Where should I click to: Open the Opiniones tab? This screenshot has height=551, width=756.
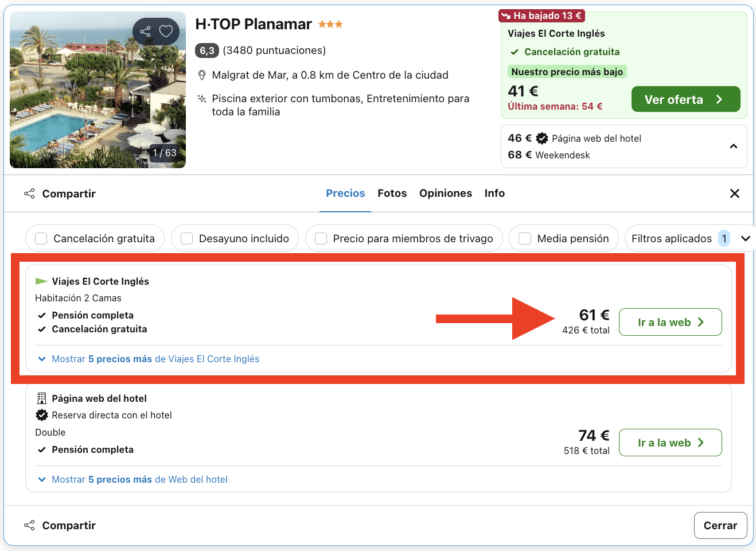(446, 193)
